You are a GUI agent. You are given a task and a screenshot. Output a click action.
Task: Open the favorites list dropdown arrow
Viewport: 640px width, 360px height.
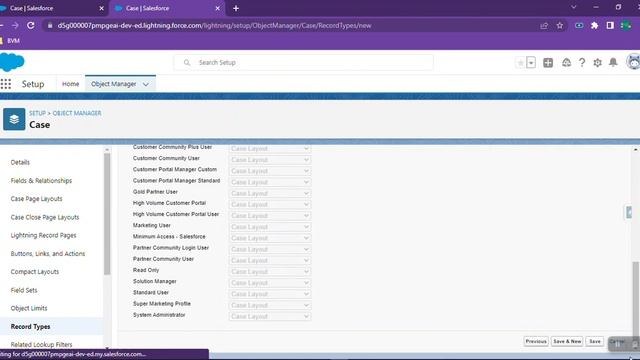pos(531,63)
